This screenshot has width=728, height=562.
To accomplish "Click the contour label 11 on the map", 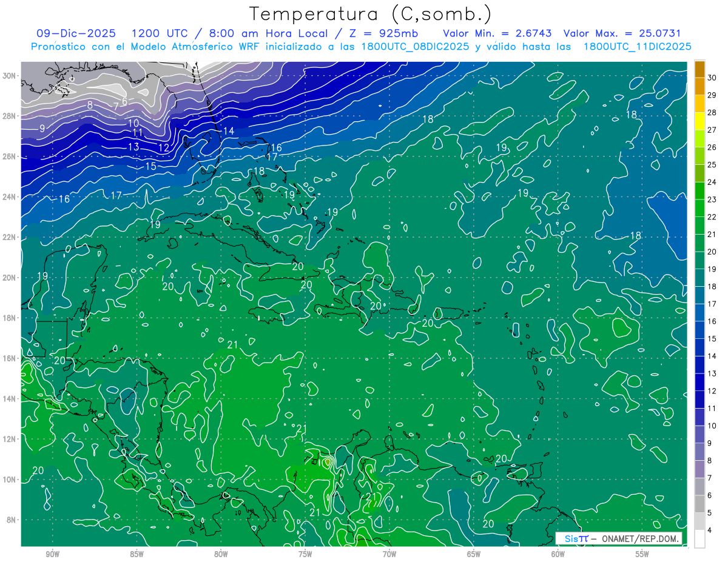I will click(138, 133).
